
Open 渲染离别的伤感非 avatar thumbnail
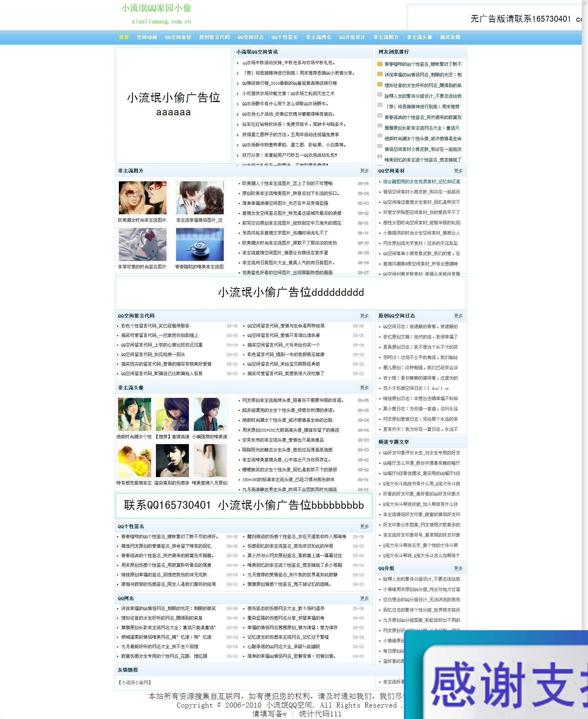pos(172,461)
